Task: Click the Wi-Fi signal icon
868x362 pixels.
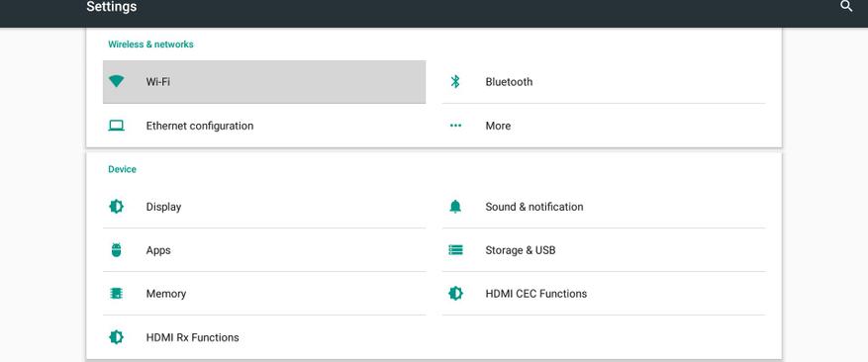Action: [x=116, y=81]
